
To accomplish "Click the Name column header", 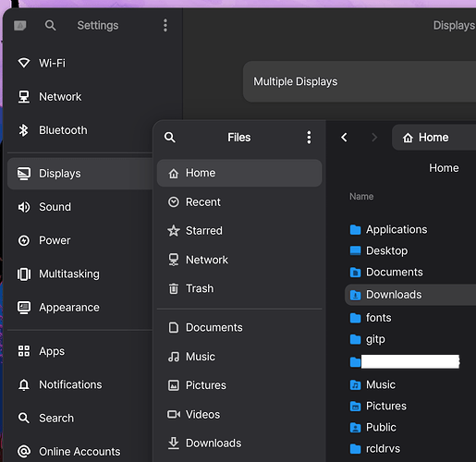I will point(361,197).
